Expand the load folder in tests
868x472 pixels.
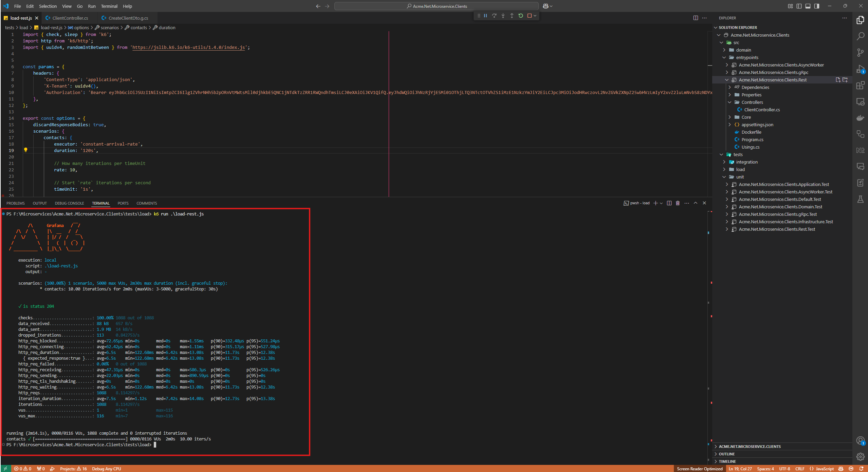[724, 169]
